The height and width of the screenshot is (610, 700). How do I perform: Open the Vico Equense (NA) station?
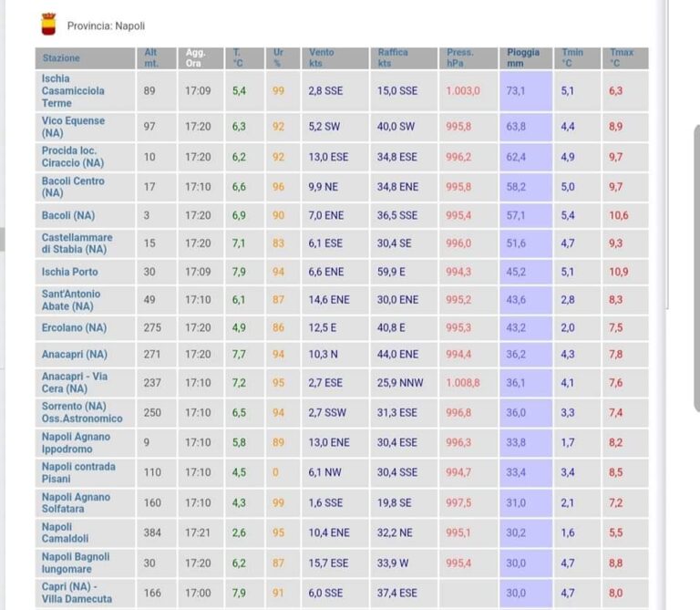tap(73, 127)
